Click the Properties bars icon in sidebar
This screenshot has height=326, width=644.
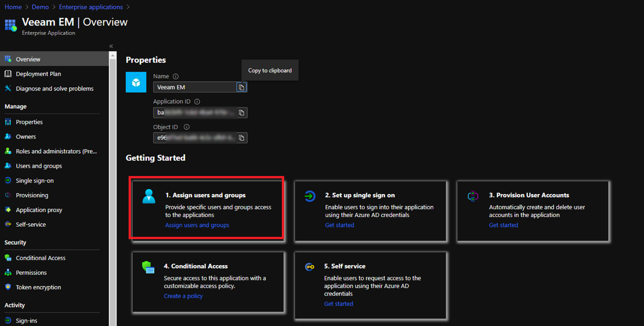click(8, 122)
